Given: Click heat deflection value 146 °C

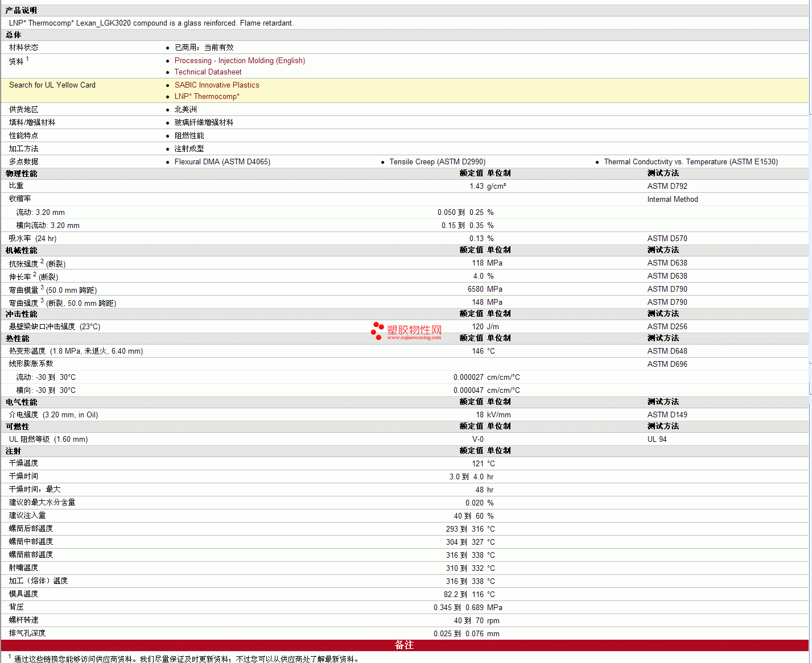Looking at the screenshot, I should point(483,351).
